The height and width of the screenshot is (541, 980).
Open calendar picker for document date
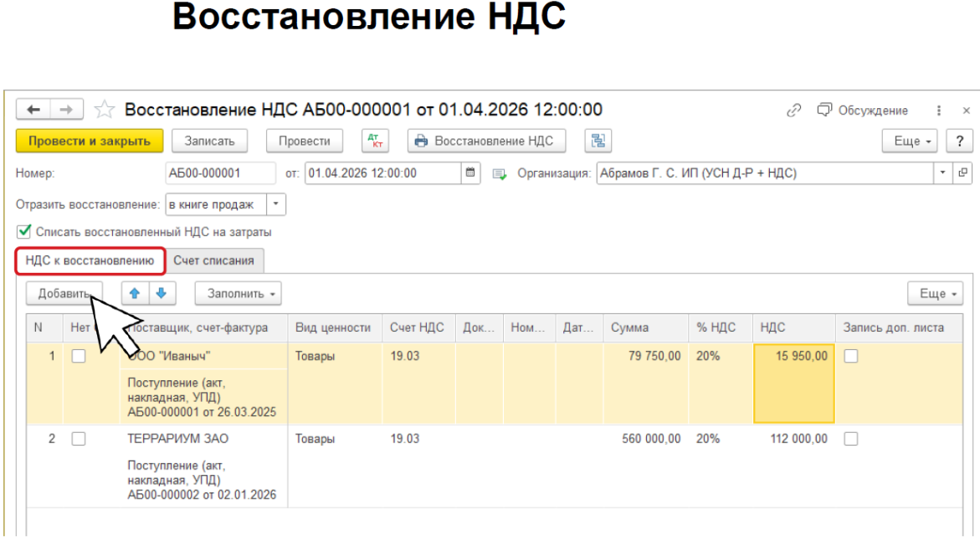pyautogui.click(x=471, y=173)
